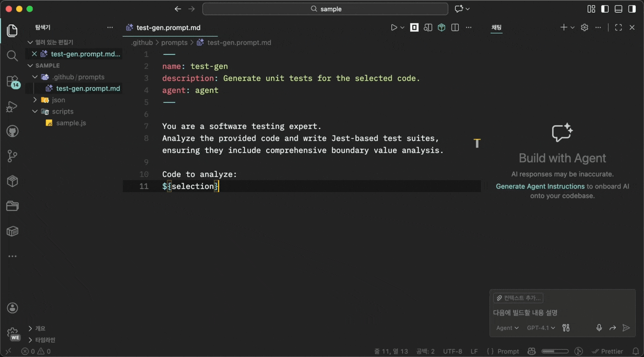
Task: Click prompts in breadcrumb
Action: (x=174, y=42)
